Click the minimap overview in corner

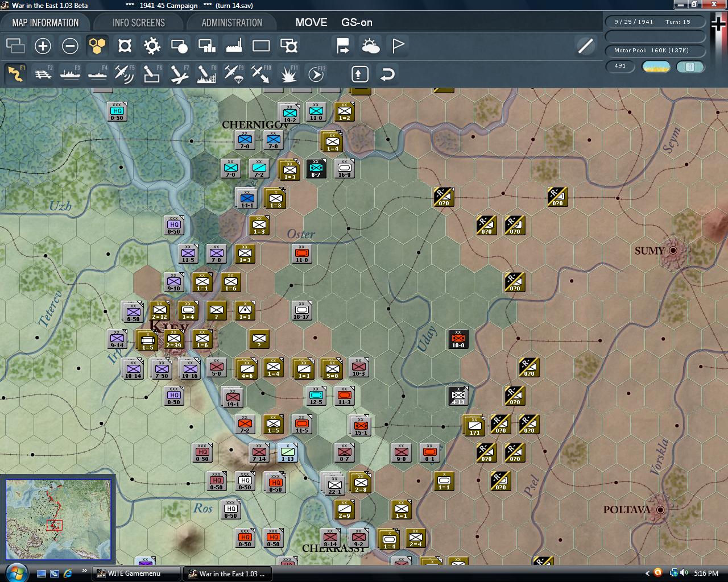59,520
